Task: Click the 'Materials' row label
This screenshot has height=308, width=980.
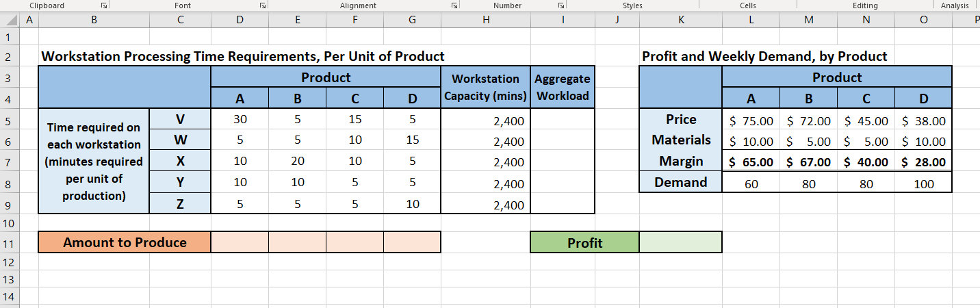Action: click(x=680, y=141)
